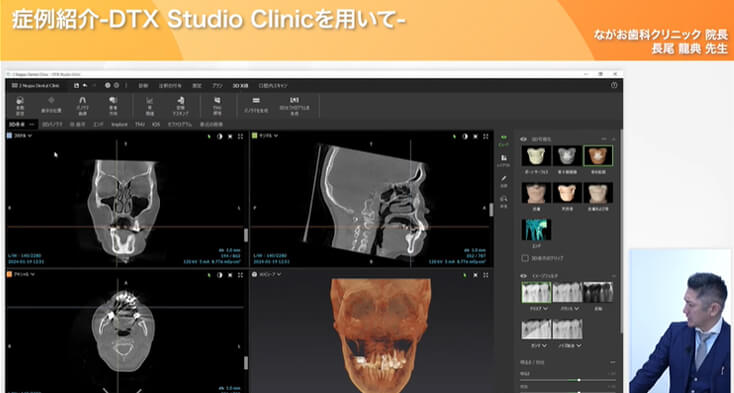The image size is (734, 393).
Task: Open the hamburger menu beside the clinic name
Action: click(14, 86)
